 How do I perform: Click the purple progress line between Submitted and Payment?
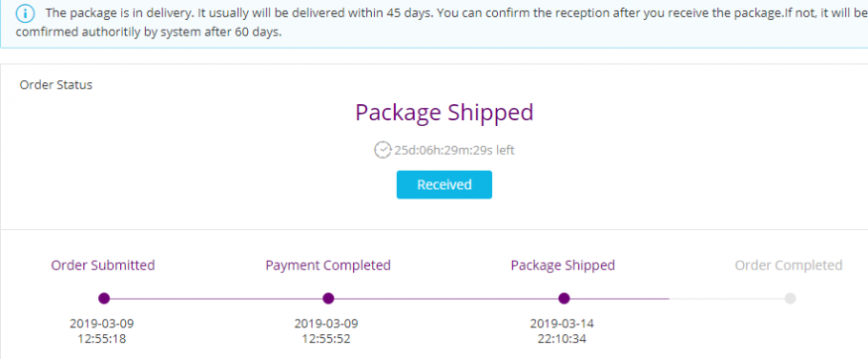[x=216, y=299]
